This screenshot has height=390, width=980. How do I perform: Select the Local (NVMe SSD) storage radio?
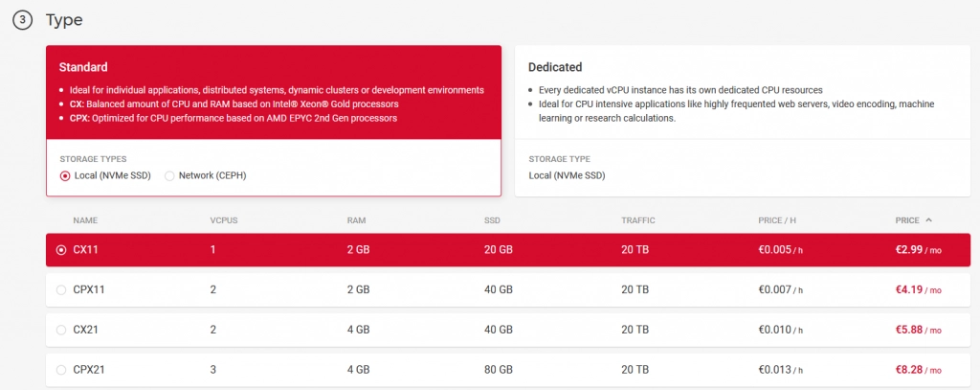(x=65, y=175)
